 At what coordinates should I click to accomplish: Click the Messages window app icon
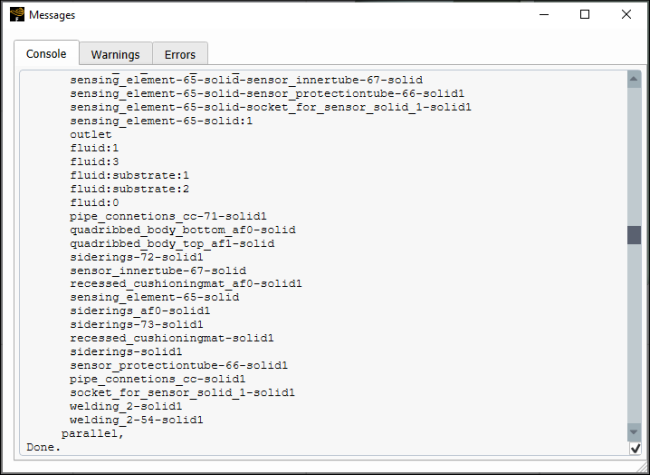(x=17, y=15)
